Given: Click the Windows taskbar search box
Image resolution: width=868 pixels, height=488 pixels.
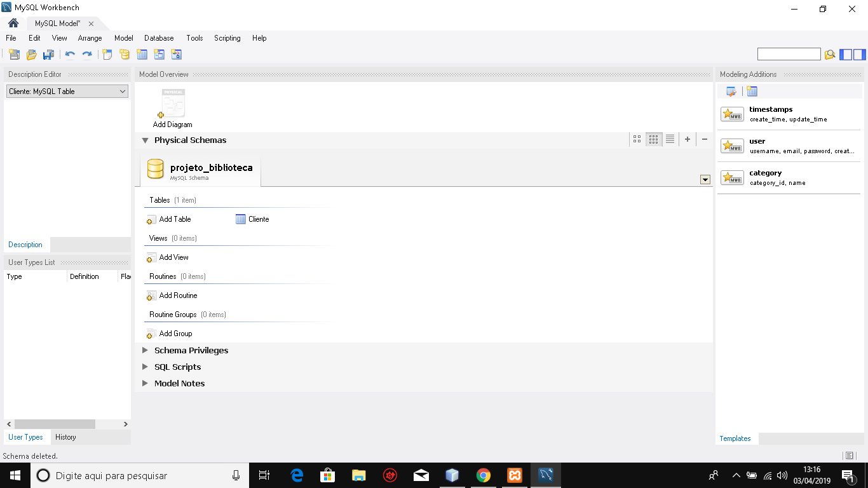Looking at the screenshot, I should 140,475.
